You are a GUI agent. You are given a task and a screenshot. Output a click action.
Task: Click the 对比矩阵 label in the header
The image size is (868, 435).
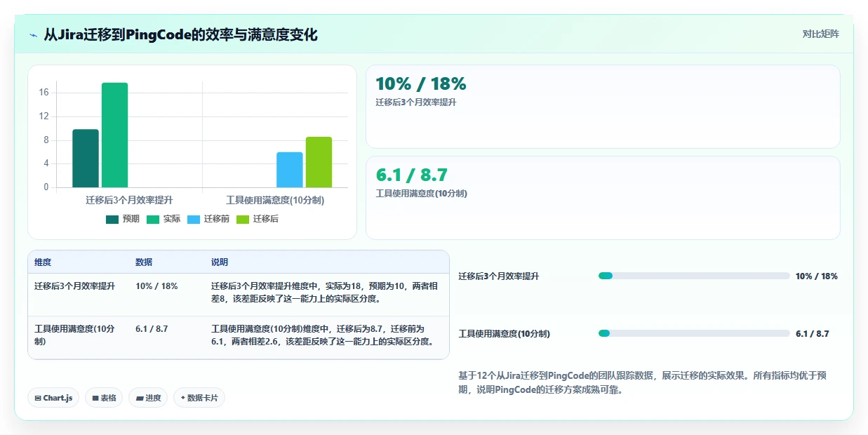click(x=821, y=34)
